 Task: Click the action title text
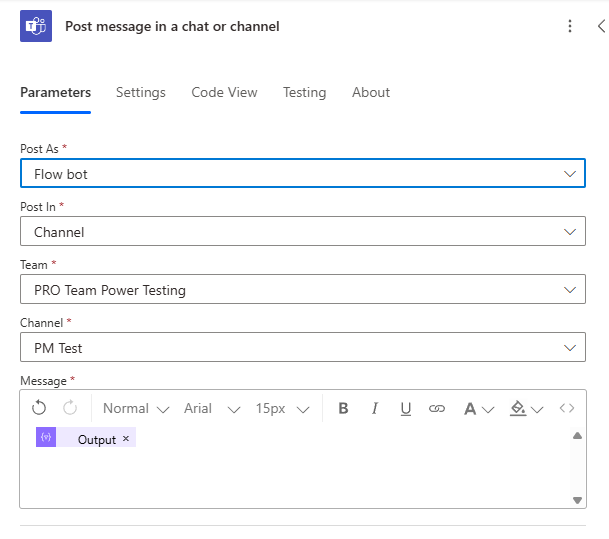(172, 26)
